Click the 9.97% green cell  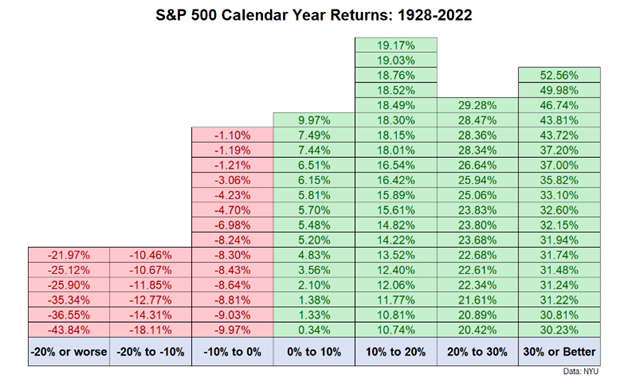(314, 120)
